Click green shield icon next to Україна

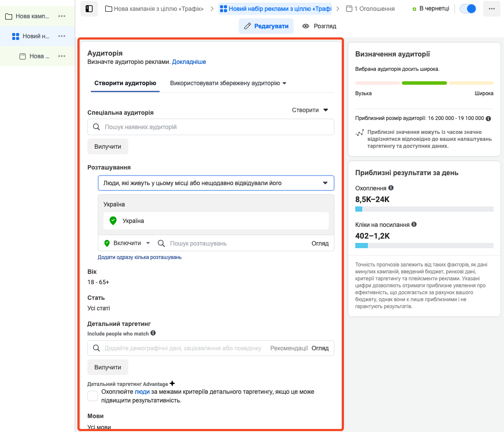(113, 221)
